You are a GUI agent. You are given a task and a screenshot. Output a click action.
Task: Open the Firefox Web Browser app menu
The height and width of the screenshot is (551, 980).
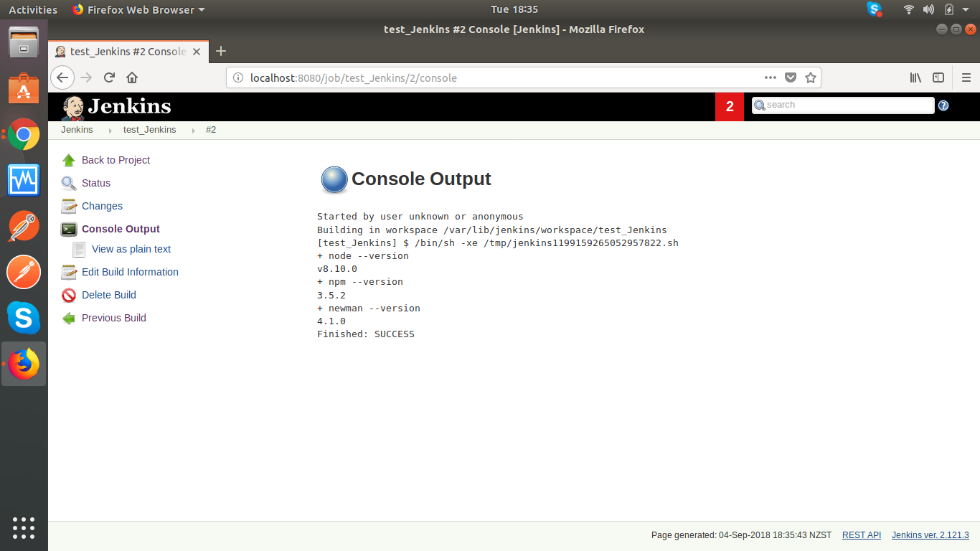click(138, 9)
